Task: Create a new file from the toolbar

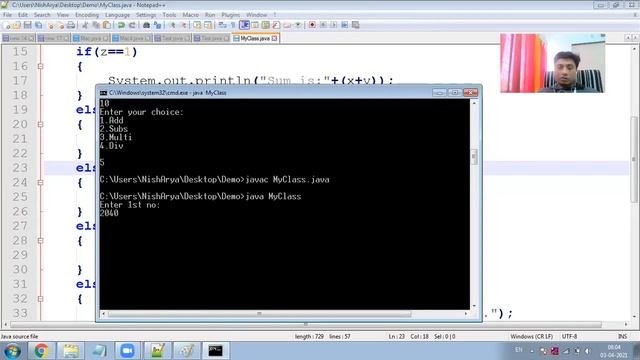Action: [x=7, y=25]
